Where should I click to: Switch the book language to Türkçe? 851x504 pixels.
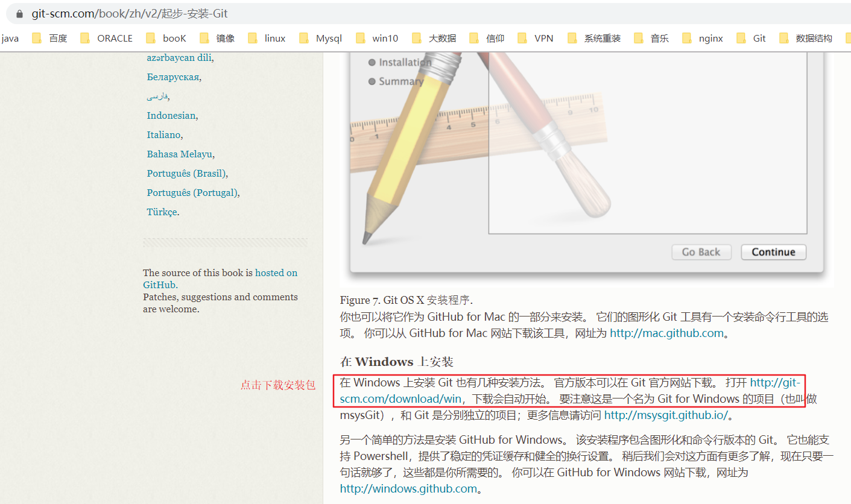[x=161, y=212]
